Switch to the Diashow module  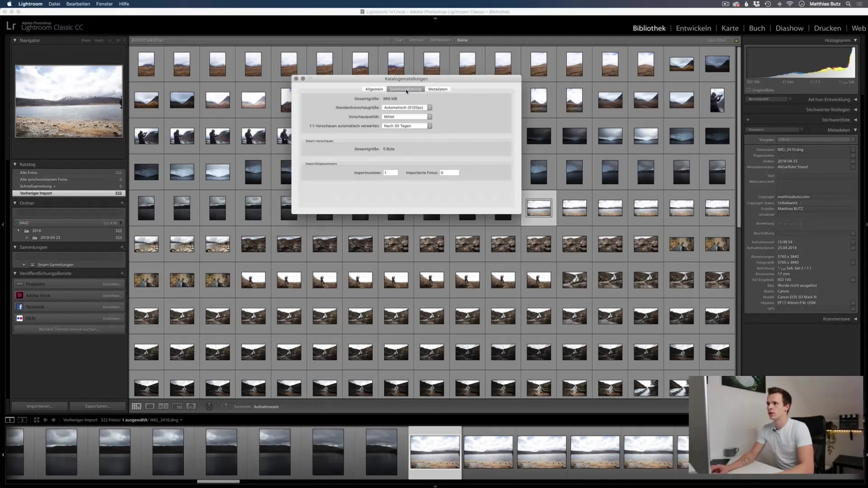coord(789,28)
